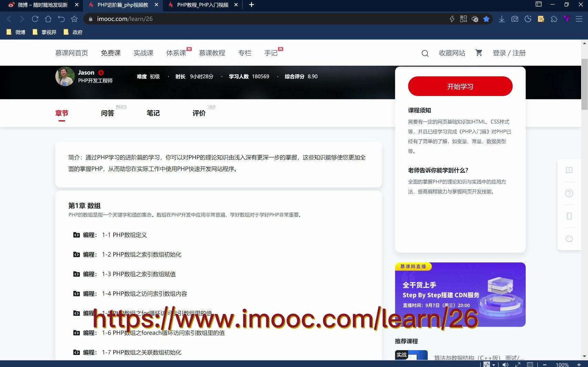The image size is (588, 367).
Task: Expand the 微博 bookmarks folder
Action: coord(15,32)
